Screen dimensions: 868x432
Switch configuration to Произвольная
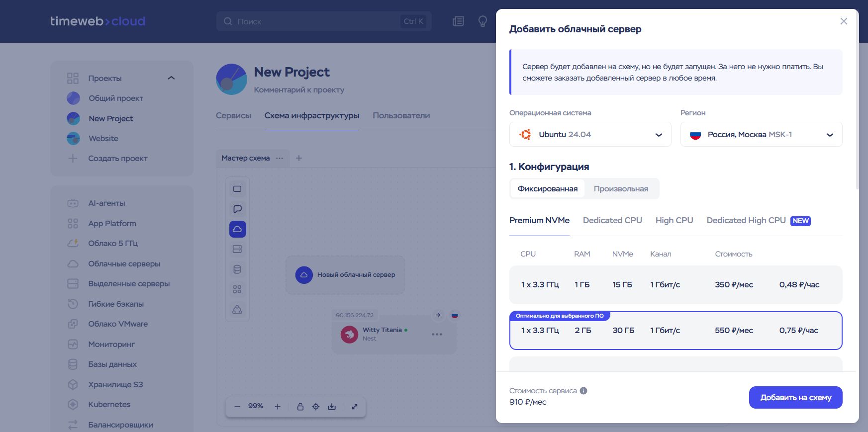click(x=621, y=189)
